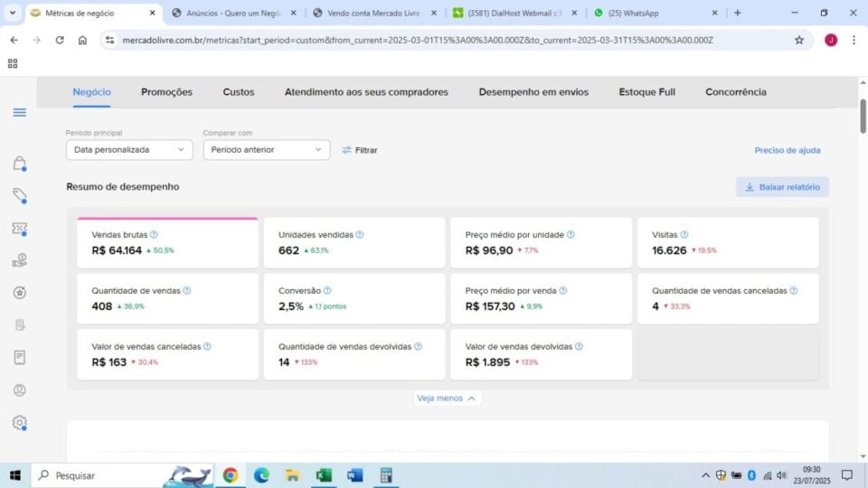Image resolution: width=868 pixels, height=488 pixels.
Task: Open Atendimento aos seus compradores tab
Action: point(366,92)
